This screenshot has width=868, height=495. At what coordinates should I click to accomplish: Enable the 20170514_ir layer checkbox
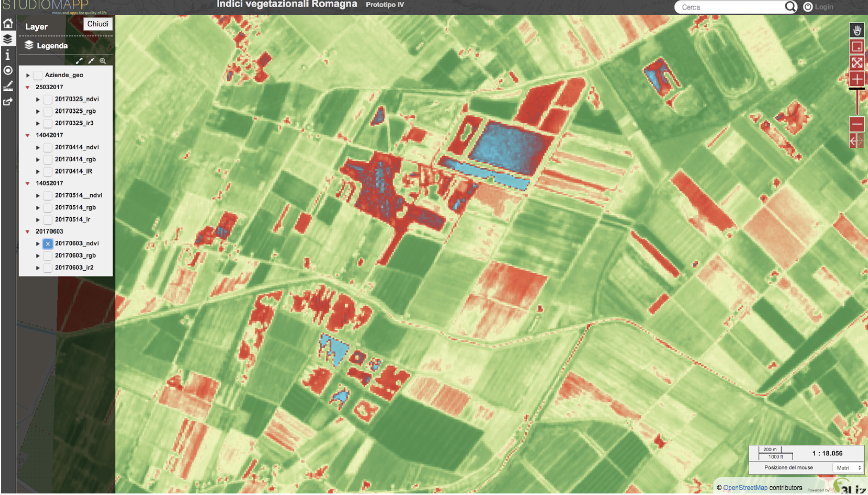[x=48, y=220]
